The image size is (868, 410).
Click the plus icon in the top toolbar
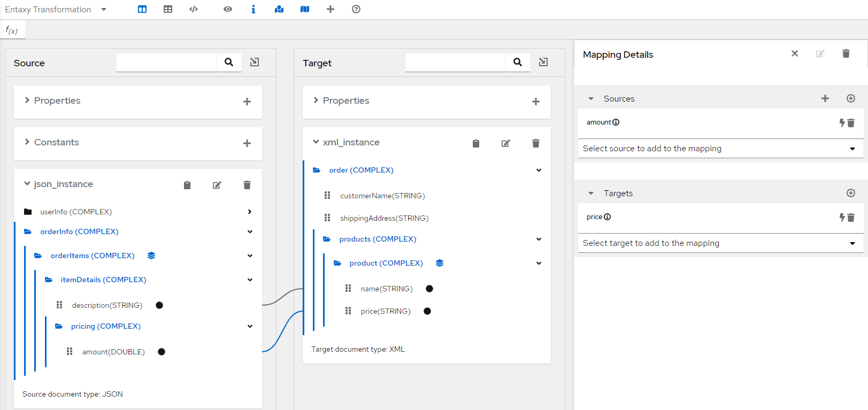pyautogui.click(x=331, y=9)
